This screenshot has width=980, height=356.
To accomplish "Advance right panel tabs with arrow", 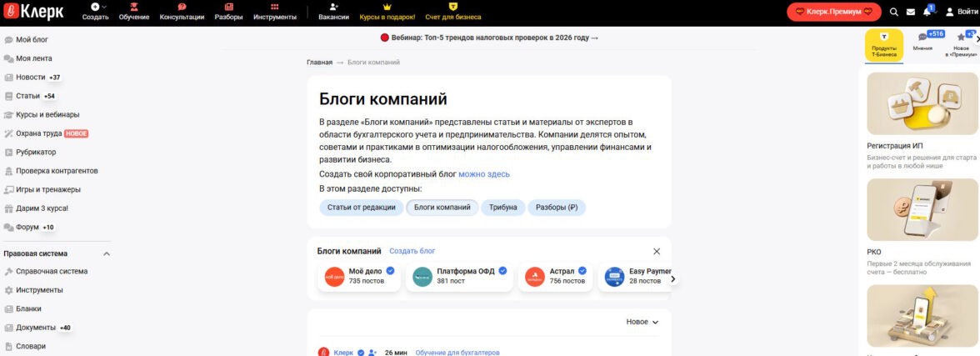I will [x=977, y=38].
